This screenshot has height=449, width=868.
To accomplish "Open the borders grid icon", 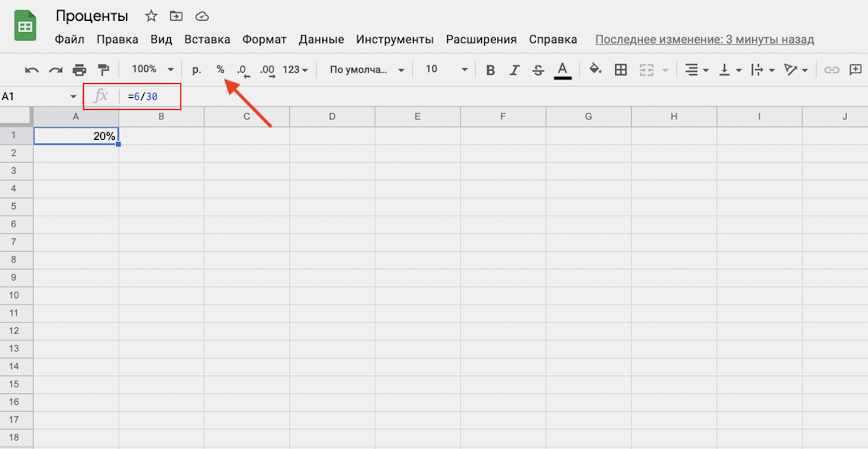I will [620, 70].
